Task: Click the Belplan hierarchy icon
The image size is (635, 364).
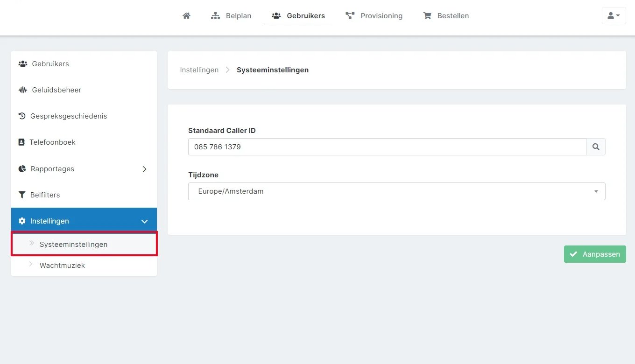Action: tap(215, 16)
